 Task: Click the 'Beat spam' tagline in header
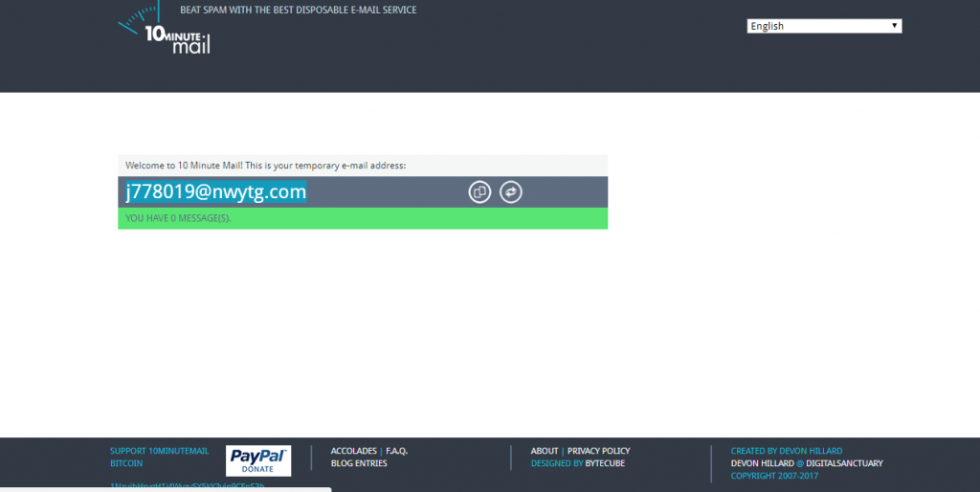pos(299,10)
